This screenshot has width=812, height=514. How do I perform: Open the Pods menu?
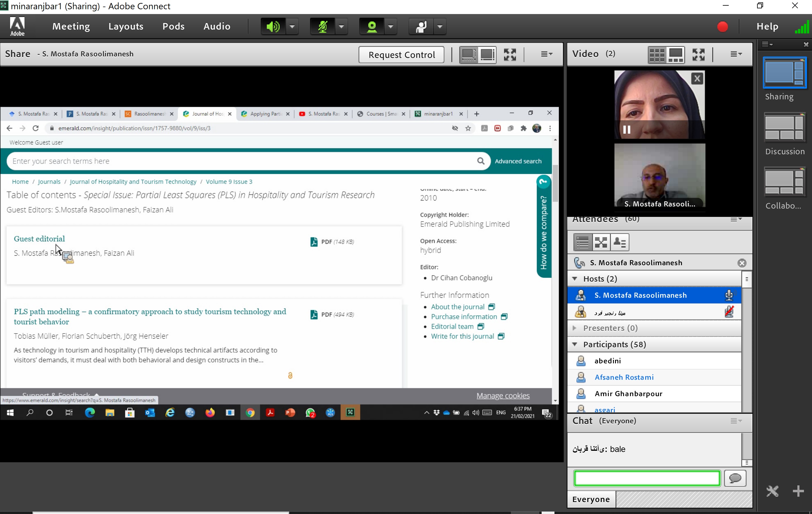[x=173, y=26]
